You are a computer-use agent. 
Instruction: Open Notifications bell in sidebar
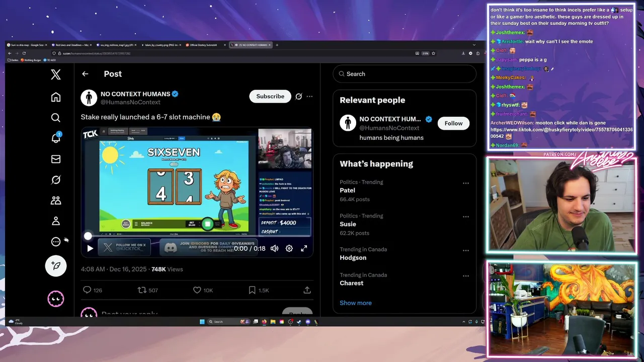coord(56,138)
